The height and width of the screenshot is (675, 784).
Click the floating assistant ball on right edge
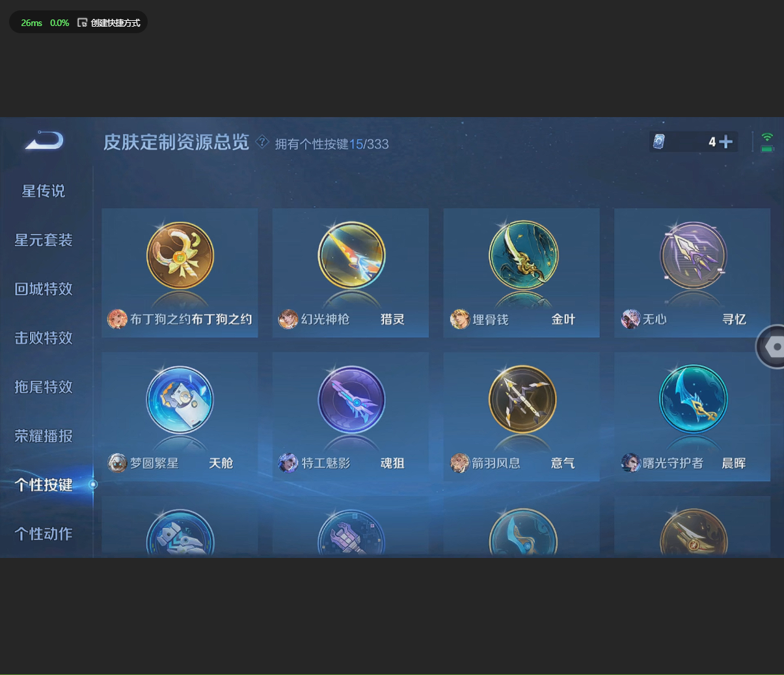[774, 347]
